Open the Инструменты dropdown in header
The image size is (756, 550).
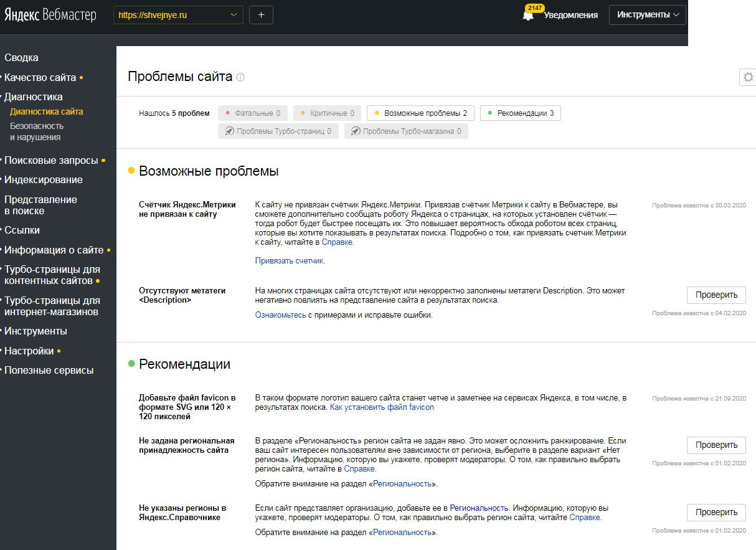pyautogui.click(x=647, y=15)
